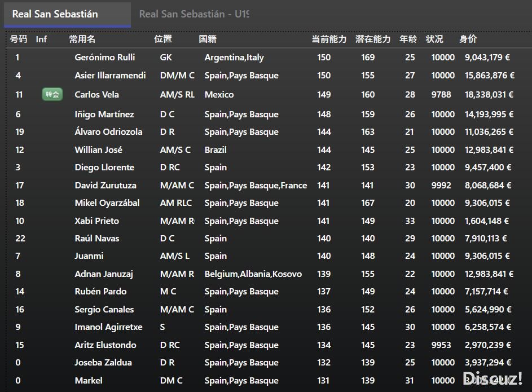Select player Gerónimo Rulli
532x392 pixels.
click(105, 58)
